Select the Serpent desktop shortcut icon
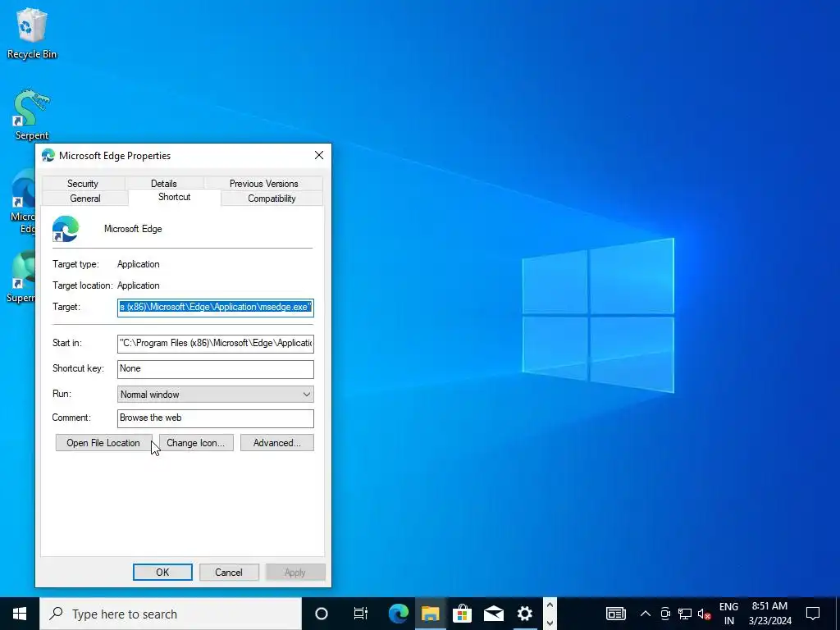This screenshot has height=630, width=840. [x=32, y=115]
